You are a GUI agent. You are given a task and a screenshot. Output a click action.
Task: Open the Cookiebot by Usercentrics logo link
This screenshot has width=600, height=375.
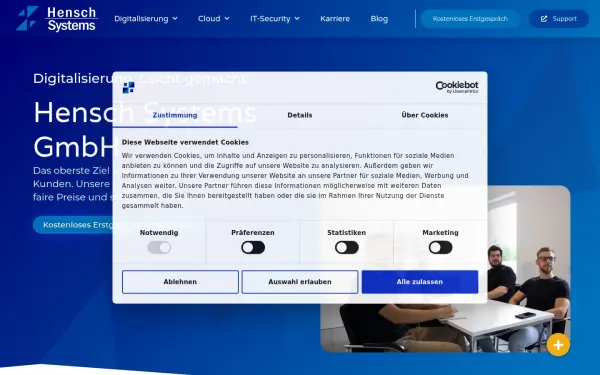457,87
